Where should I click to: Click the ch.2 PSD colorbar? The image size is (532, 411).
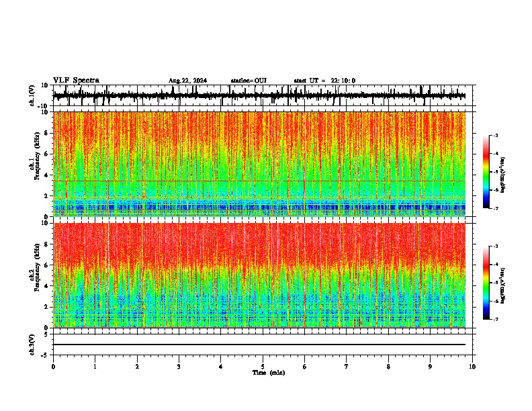486,283
